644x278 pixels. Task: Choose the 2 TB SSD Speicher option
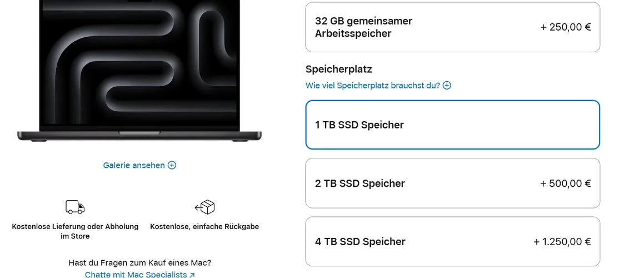pyautogui.click(x=452, y=183)
